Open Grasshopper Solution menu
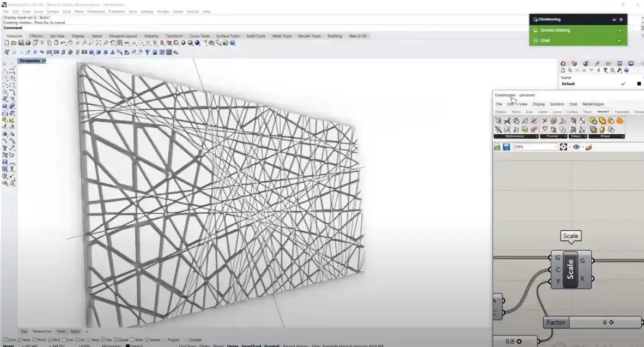Viewport: 644px width, 347px height. (557, 104)
